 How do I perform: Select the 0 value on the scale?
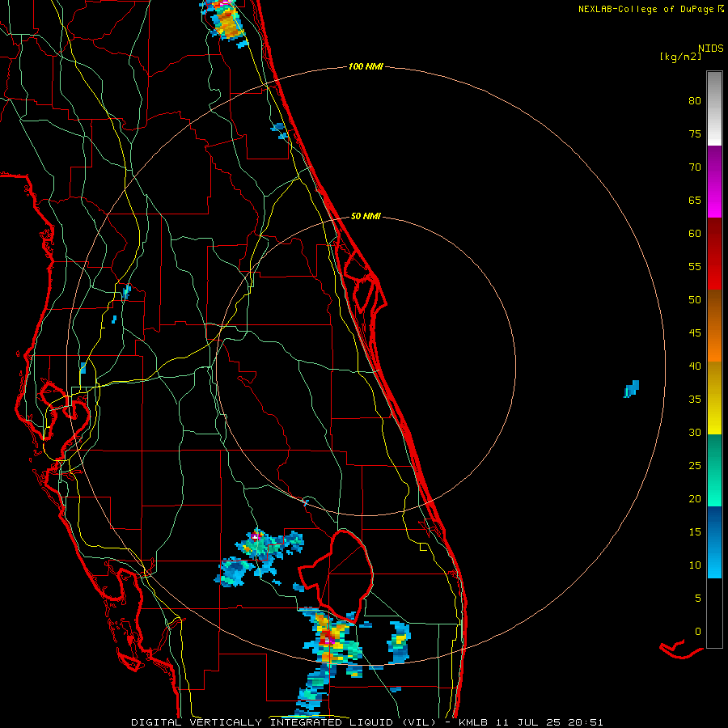coord(698,632)
